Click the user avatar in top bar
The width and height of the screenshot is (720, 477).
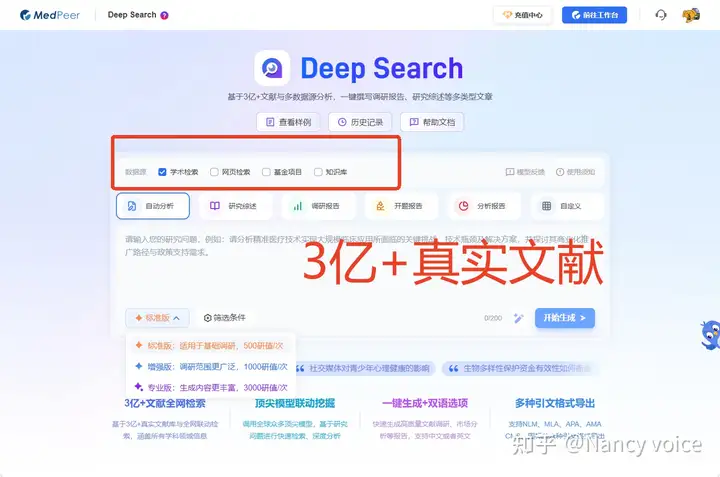point(691,15)
